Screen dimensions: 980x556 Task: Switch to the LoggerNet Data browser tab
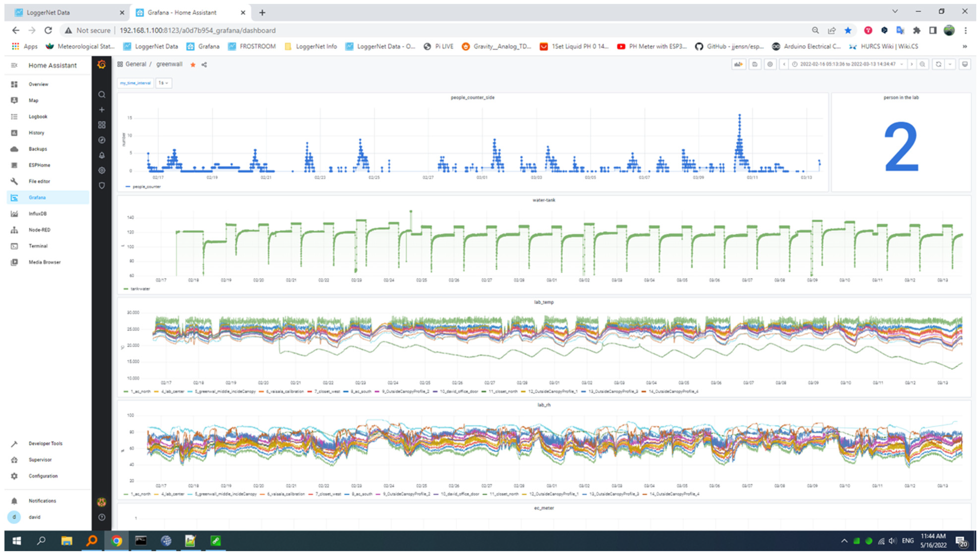[48, 12]
